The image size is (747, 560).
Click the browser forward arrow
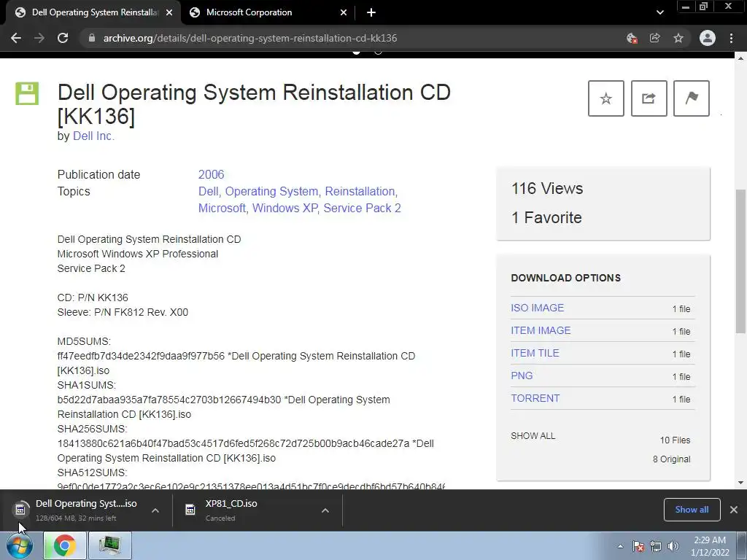point(39,38)
